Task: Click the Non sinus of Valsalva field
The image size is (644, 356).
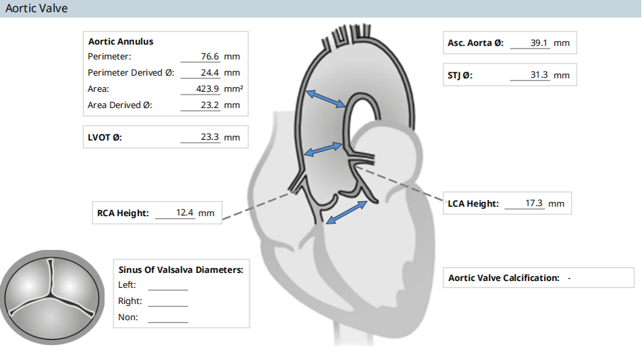Action: (168, 317)
